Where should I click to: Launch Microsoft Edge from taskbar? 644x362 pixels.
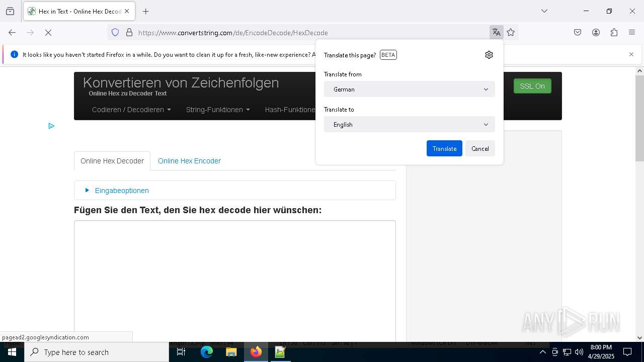207,352
